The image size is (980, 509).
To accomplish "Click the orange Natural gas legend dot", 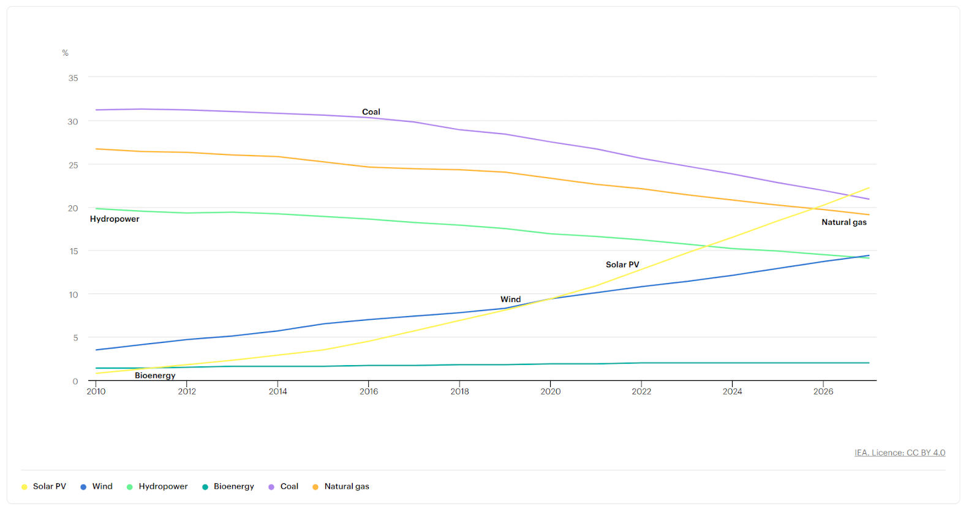I will 315,487.
